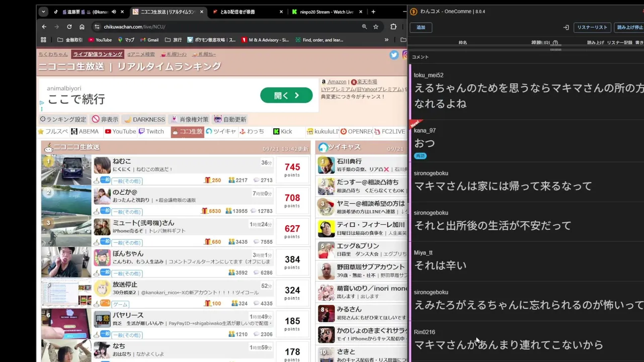Image resolution: width=644 pixels, height=362 pixels.
Task: Toggle 自動更新 auto refresh
Action: click(230, 119)
